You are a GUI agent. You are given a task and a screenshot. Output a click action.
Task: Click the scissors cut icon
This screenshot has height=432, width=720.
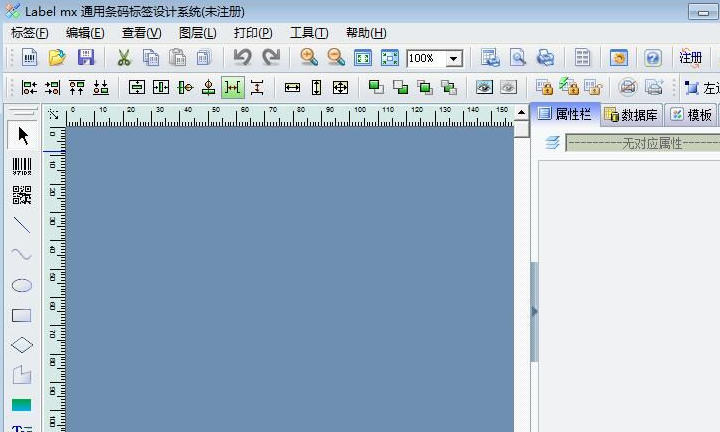(124, 58)
